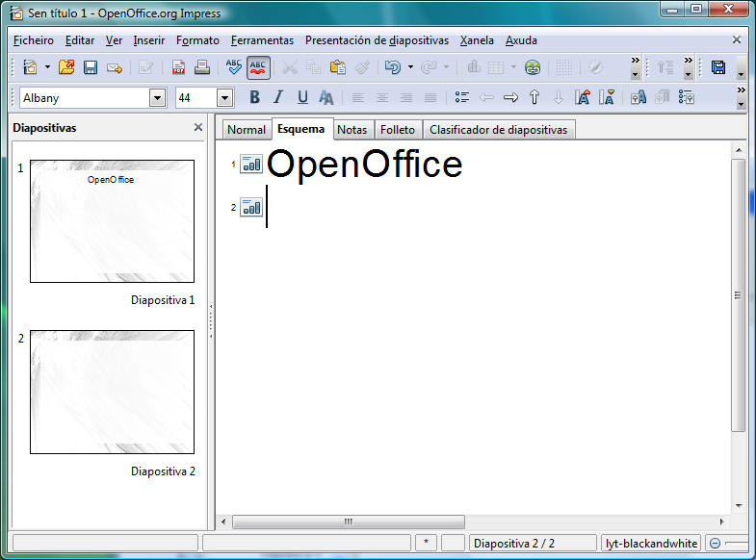Switch to the Clasificador de diapositivas tab
756x560 pixels.
(x=499, y=130)
